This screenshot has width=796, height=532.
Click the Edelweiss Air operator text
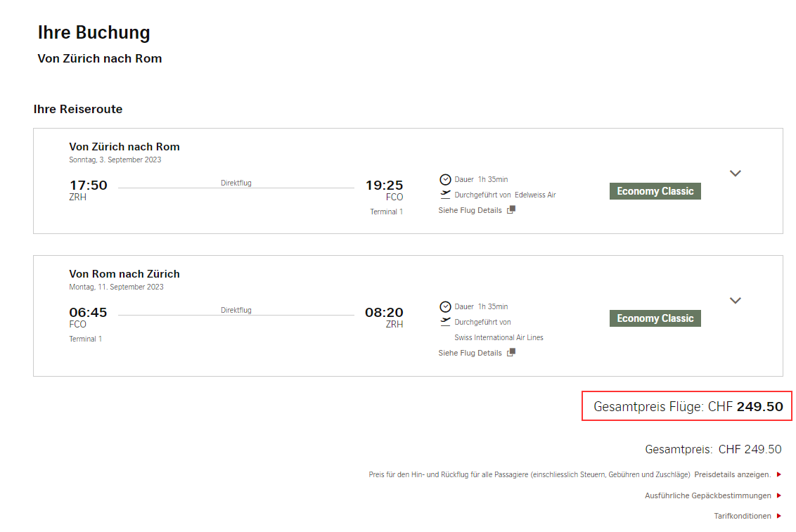tap(535, 195)
